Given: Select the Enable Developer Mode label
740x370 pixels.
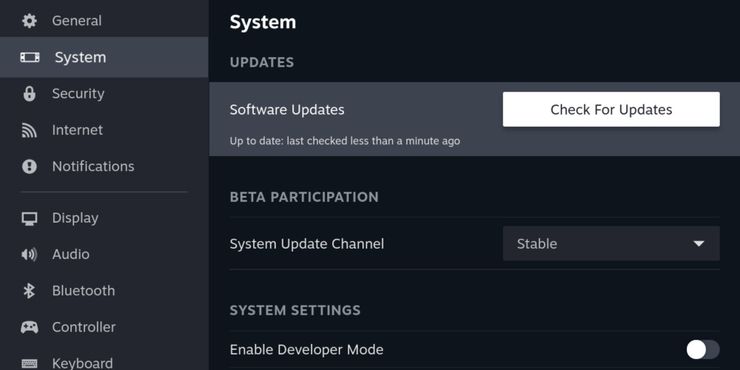Looking at the screenshot, I should pos(306,350).
